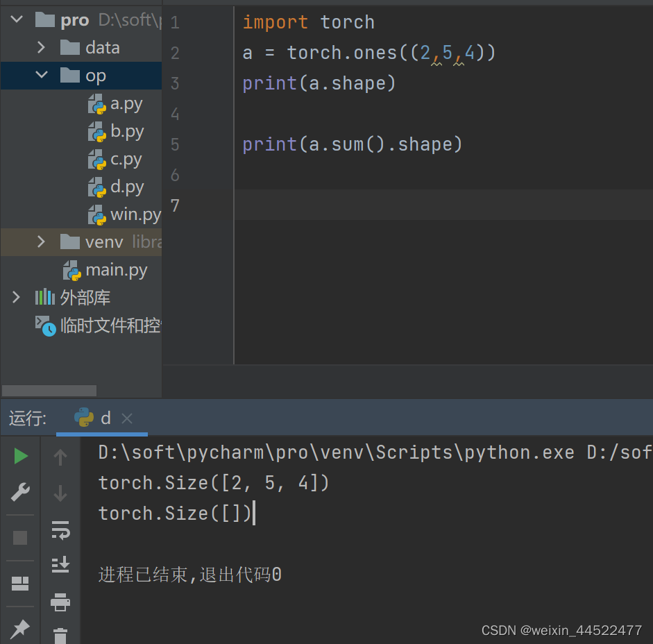Click the external libraries bar-chart icon
This screenshot has height=644, width=653.
click(x=45, y=298)
